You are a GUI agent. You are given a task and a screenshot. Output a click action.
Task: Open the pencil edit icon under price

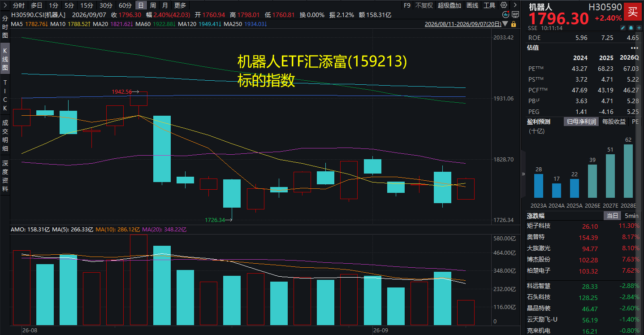click(623, 28)
